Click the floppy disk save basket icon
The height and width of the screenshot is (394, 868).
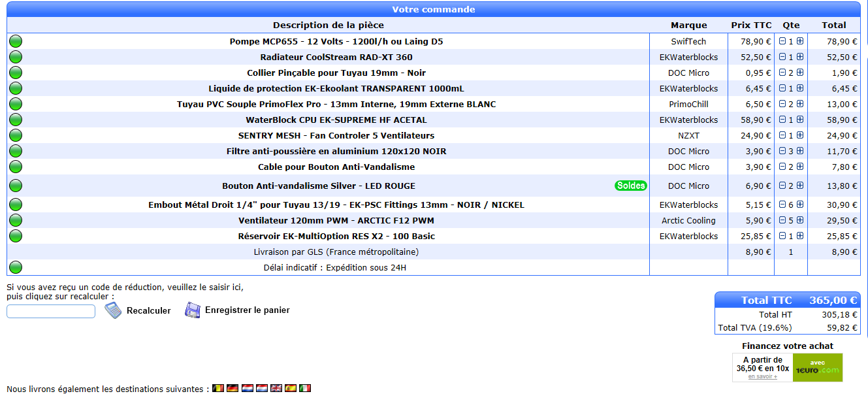coord(193,310)
